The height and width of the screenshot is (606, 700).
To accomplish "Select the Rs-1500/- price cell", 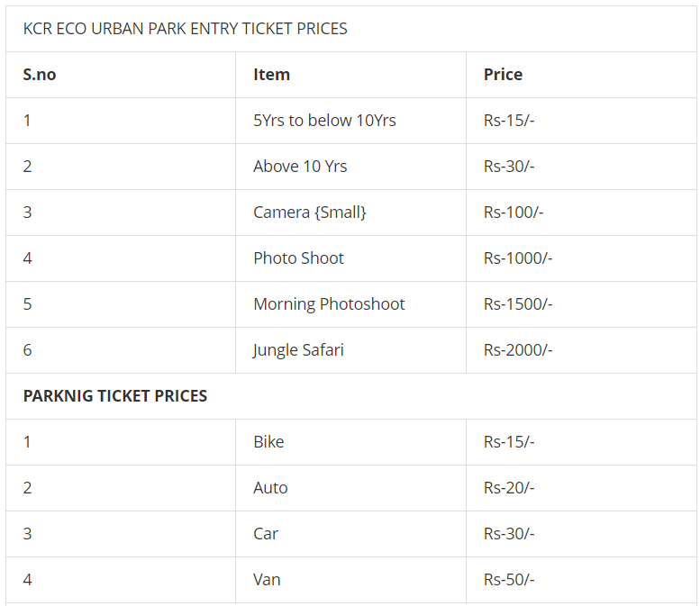I will click(x=518, y=304).
